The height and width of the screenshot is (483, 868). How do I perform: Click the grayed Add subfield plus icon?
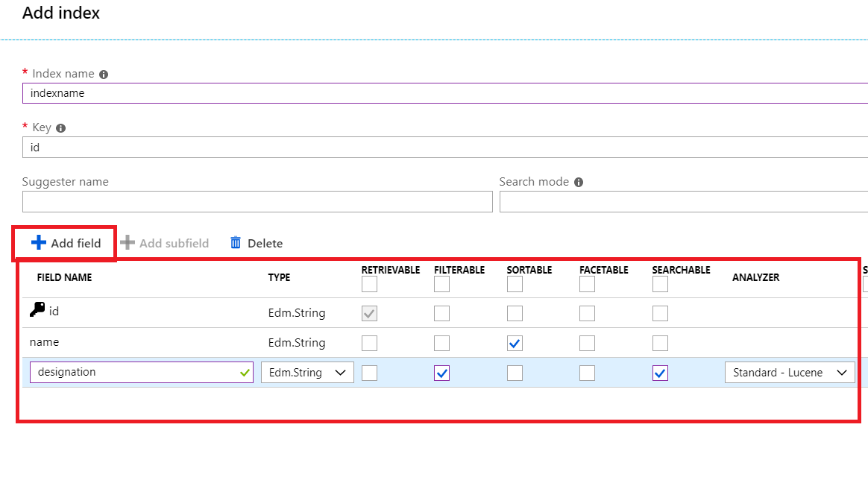coord(128,242)
